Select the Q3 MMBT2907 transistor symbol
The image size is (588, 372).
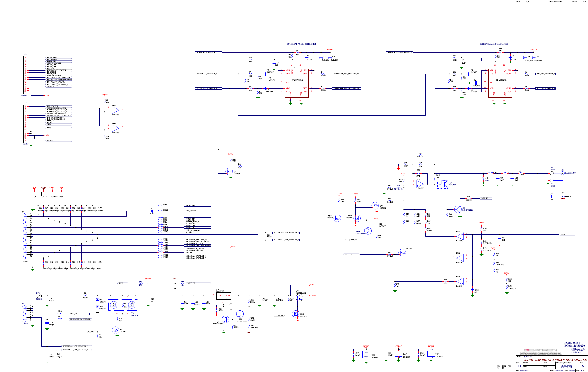tap(226, 319)
